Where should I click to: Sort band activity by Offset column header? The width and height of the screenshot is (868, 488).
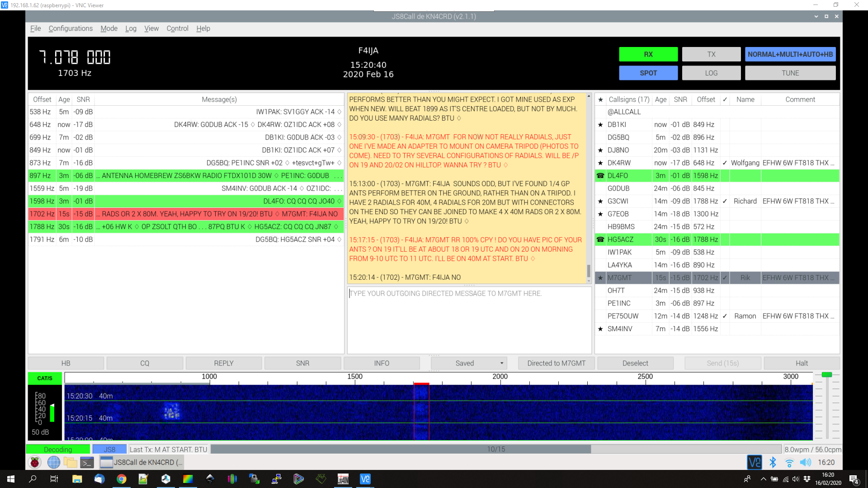click(42, 99)
